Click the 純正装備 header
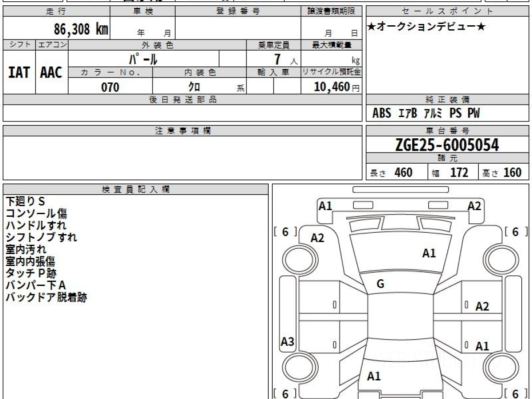The height and width of the screenshot is (399, 532). pos(447,100)
